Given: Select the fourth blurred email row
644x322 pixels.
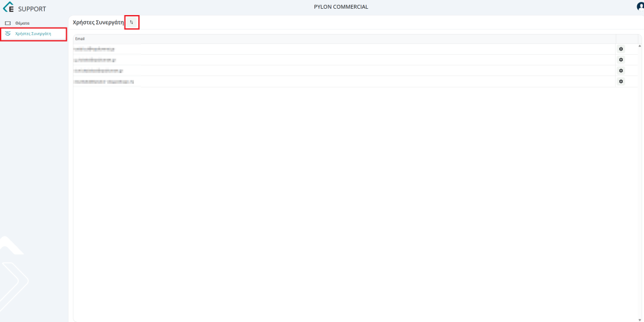Looking at the screenshot, I should 104,82.
